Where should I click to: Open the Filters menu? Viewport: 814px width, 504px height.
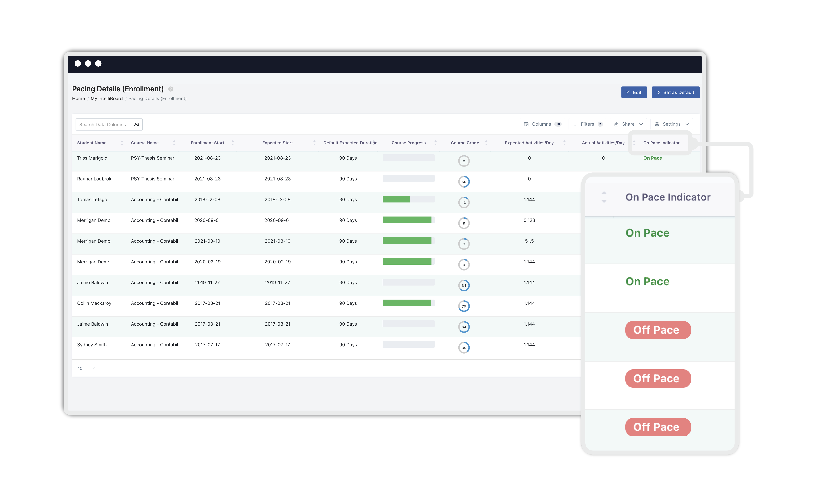[x=587, y=124]
